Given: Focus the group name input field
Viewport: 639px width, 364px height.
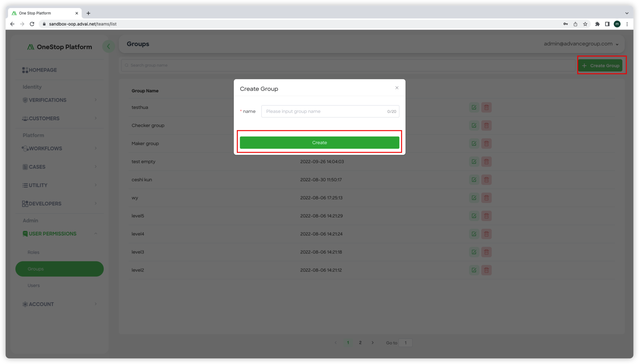Looking at the screenshot, I should [325, 111].
